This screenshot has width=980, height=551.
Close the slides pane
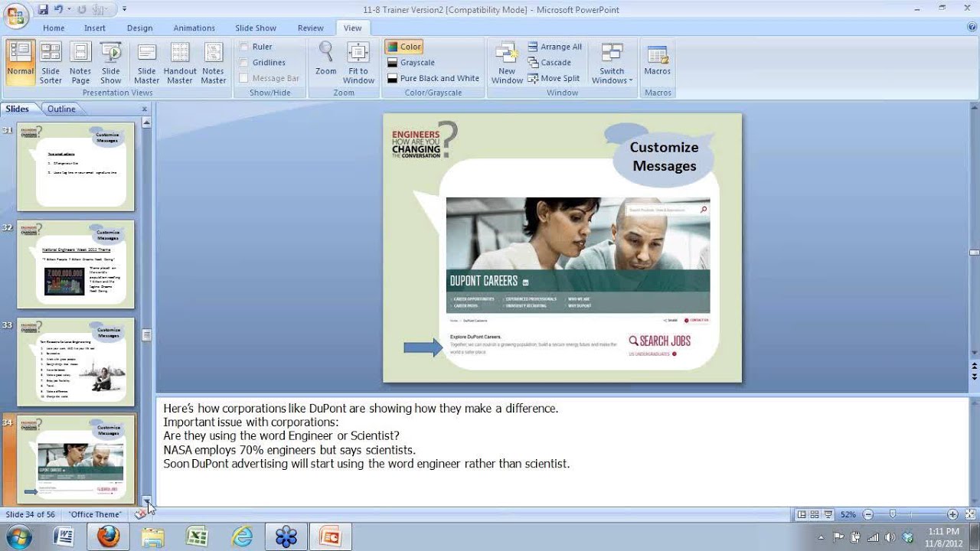coord(144,109)
